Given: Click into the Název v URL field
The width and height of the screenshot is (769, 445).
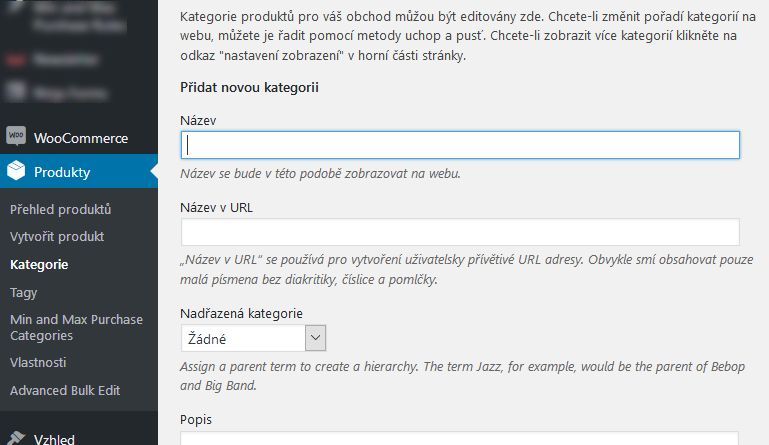Looking at the screenshot, I should [x=460, y=232].
